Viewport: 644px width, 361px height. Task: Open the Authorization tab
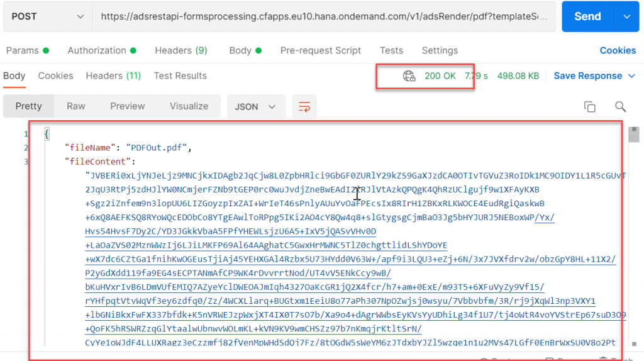click(102, 50)
